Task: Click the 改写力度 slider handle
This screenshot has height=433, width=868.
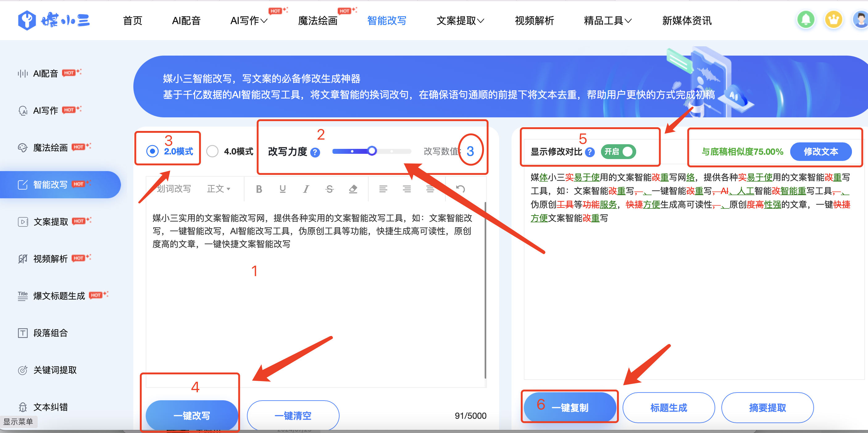Action: [372, 151]
